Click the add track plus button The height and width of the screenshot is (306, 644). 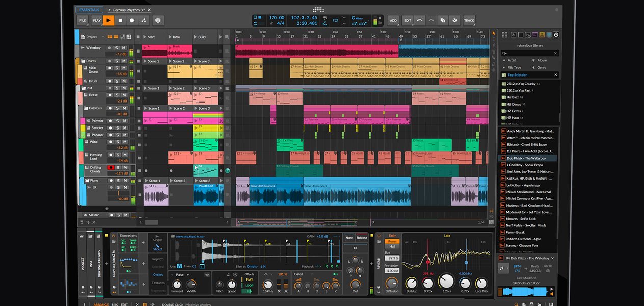(106, 209)
